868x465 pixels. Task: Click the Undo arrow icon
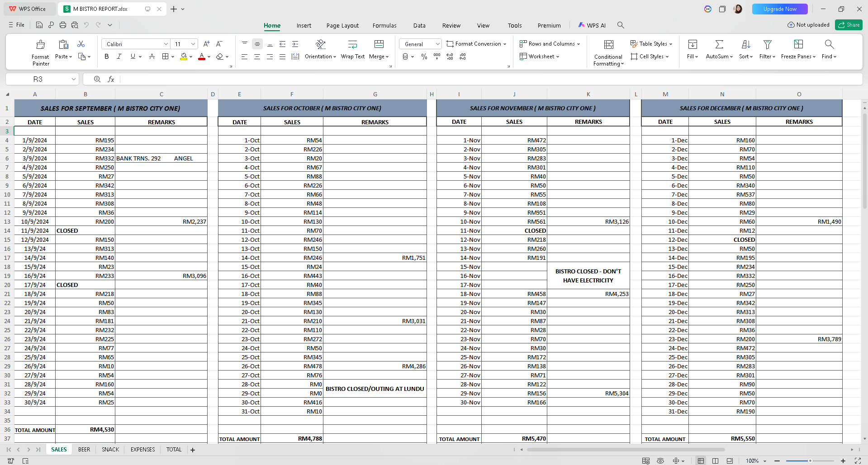[x=86, y=25]
